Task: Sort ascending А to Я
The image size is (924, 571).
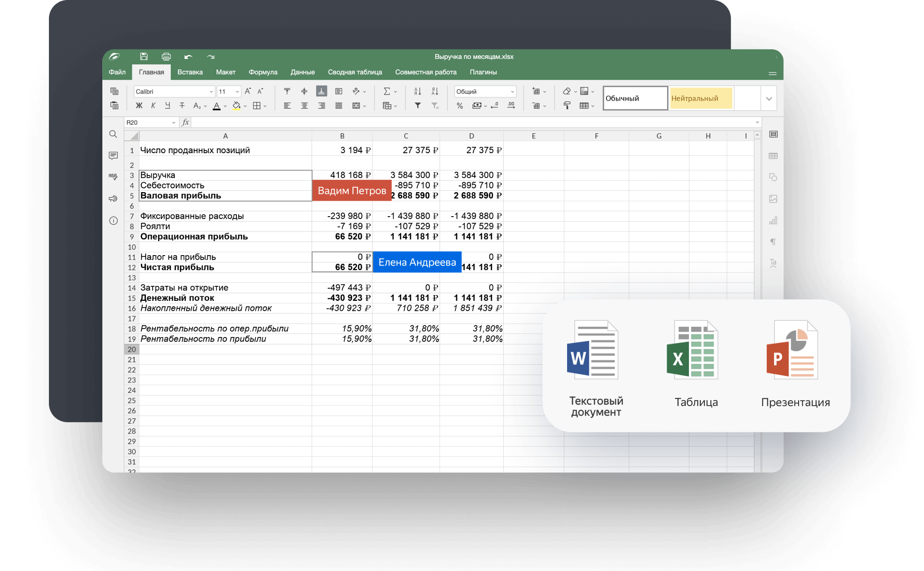Action: click(418, 91)
